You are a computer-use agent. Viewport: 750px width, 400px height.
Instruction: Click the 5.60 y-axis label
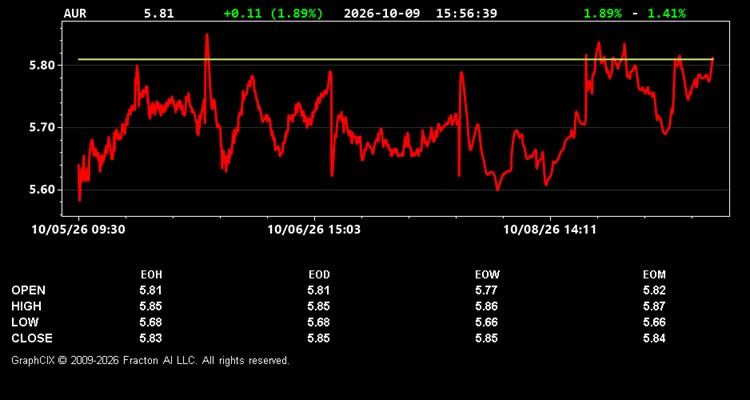42,190
